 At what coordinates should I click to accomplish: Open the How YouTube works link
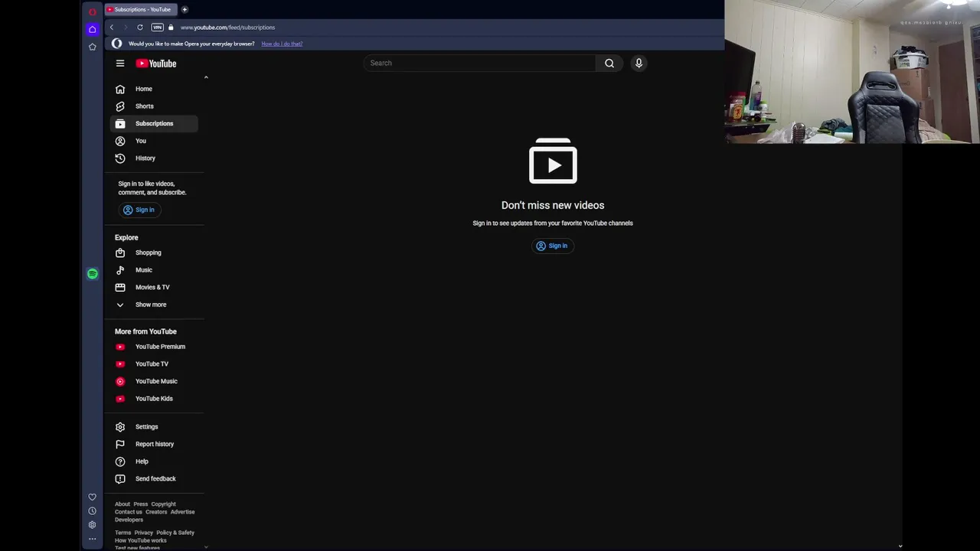click(x=141, y=540)
